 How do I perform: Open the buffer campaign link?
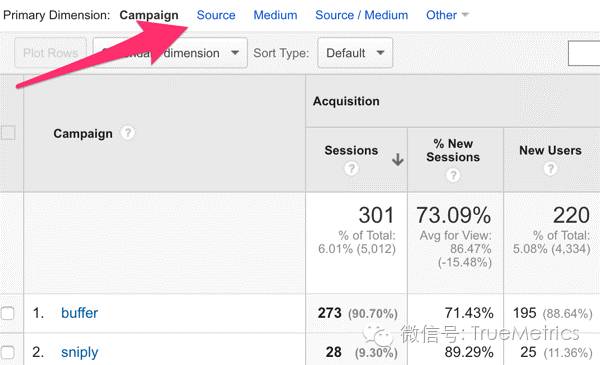click(80, 313)
